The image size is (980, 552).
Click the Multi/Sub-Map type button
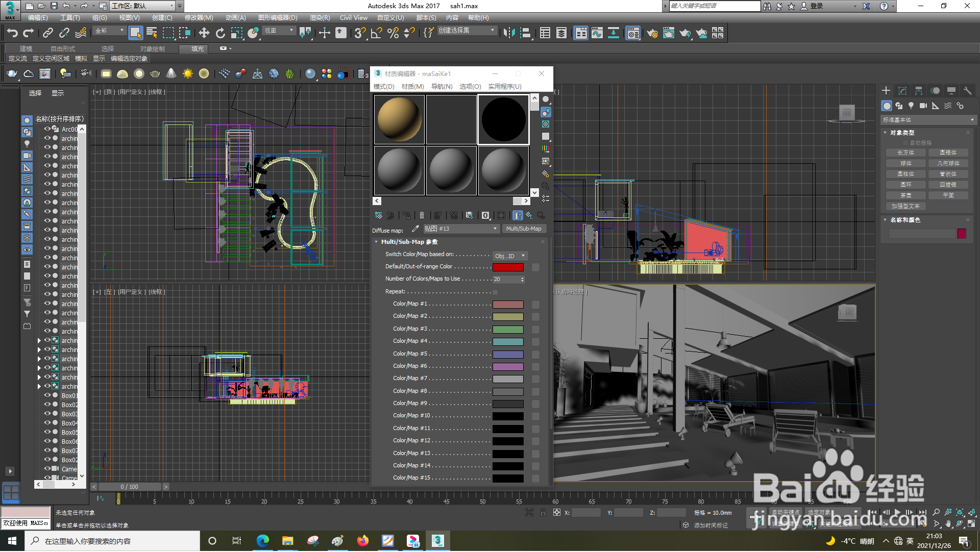pyautogui.click(x=524, y=229)
